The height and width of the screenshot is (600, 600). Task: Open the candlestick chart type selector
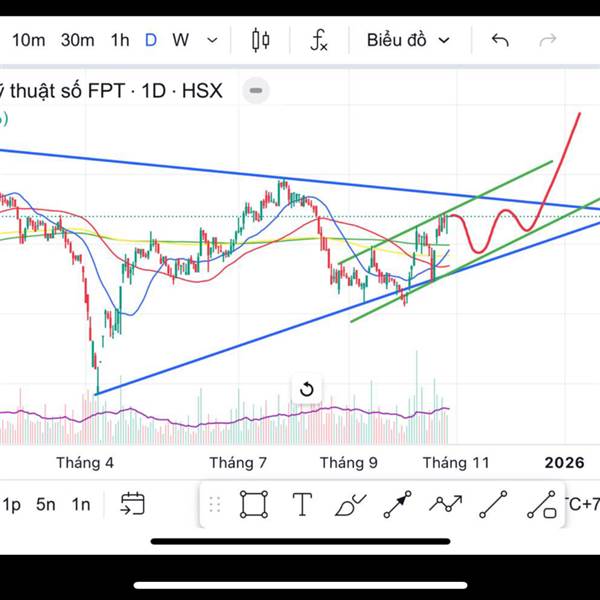coord(261,40)
